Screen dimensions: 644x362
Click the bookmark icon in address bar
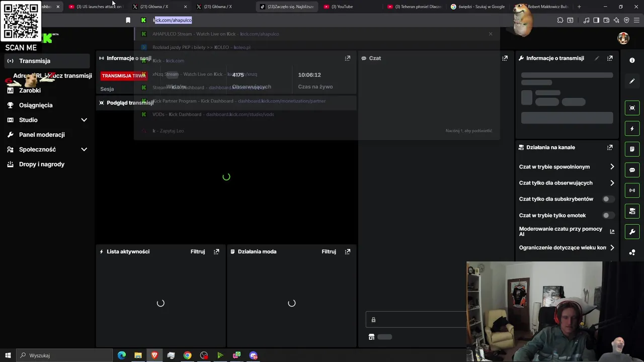pos(128,20)
